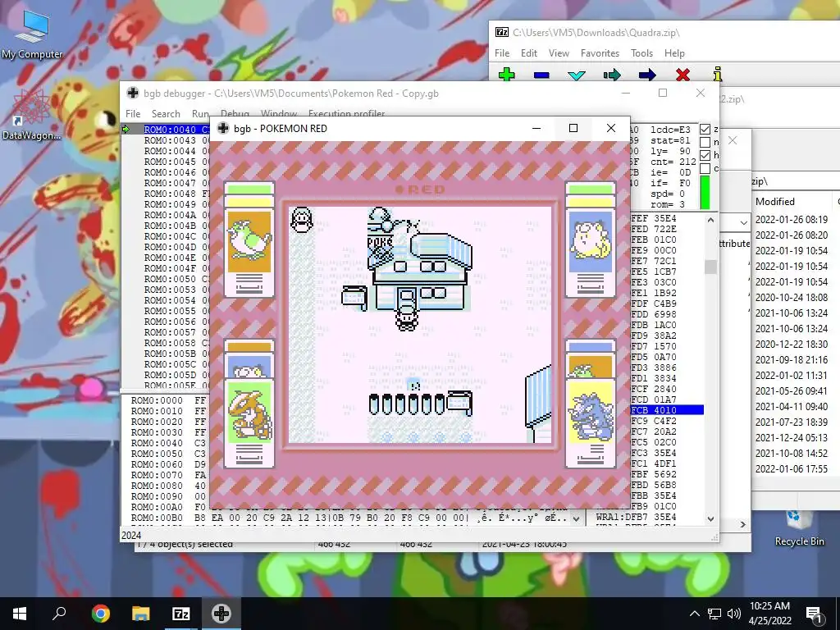
Task: Open 7-Zip Help menu
Action: click(x=674, y=53)
